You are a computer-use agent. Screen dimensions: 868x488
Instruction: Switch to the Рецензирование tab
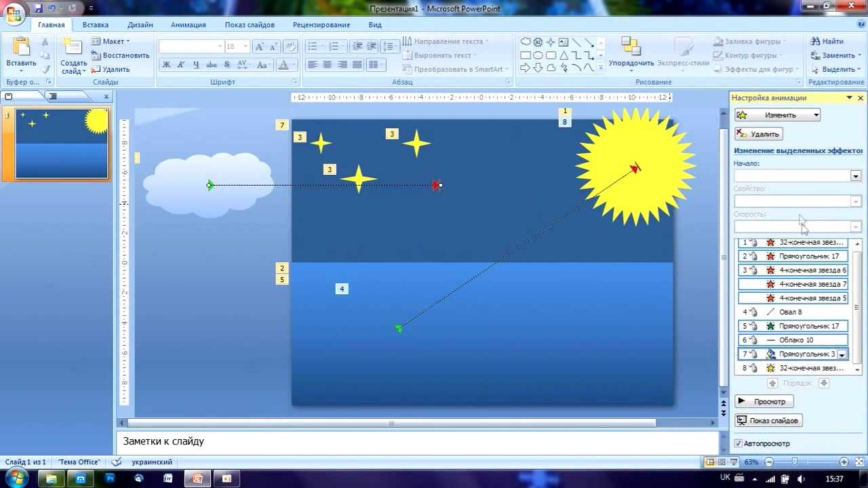(x=321, y=25)
